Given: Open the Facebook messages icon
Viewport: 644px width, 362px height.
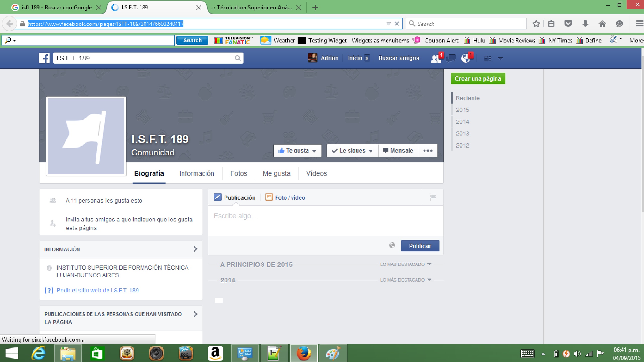Looking at the screenshot, I should [451, 58].
